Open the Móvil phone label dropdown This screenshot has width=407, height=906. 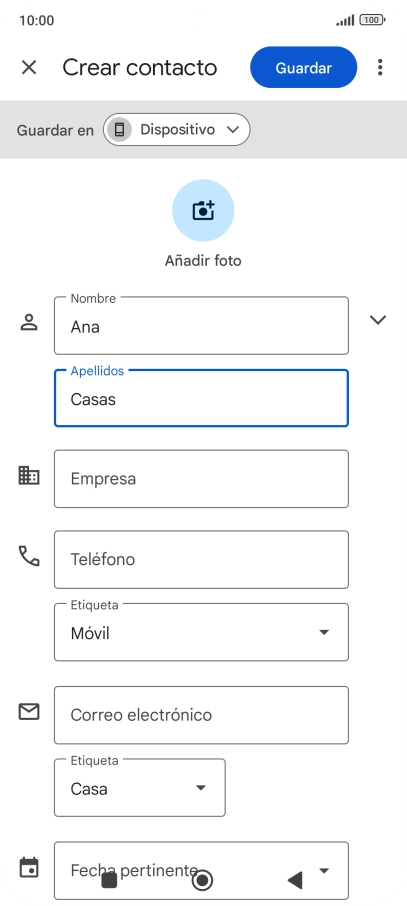[201, 633]
